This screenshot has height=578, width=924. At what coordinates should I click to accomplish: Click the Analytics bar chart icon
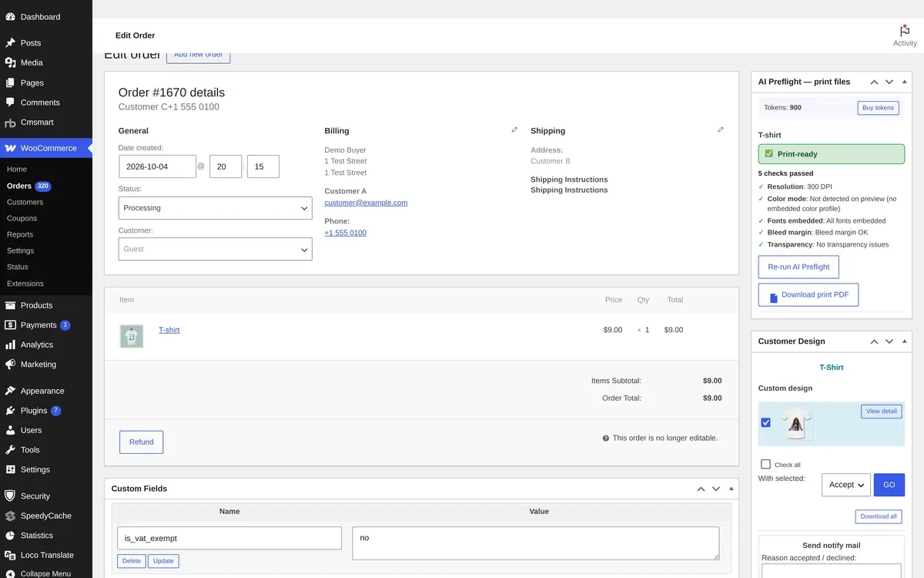coord(10,344)
